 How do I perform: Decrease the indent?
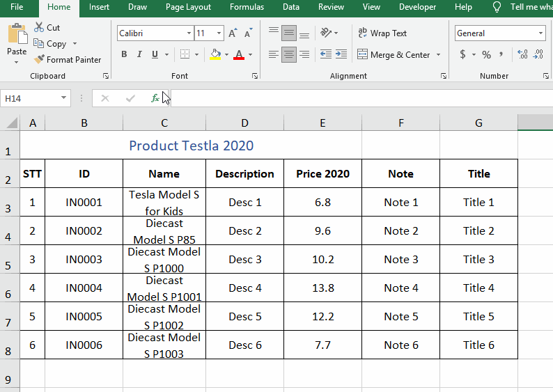(x=325, y=54)
